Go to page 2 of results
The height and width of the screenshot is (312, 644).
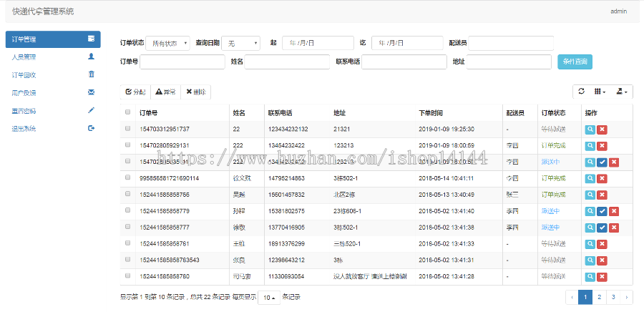pos(599,297)
